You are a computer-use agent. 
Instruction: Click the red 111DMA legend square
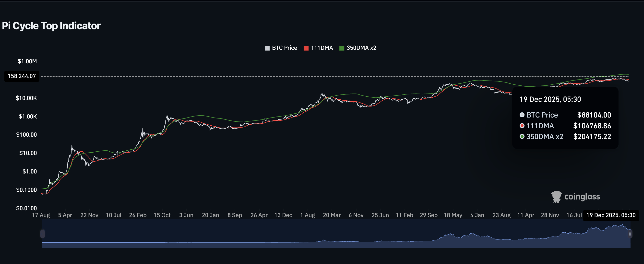(x=306, y=48)
